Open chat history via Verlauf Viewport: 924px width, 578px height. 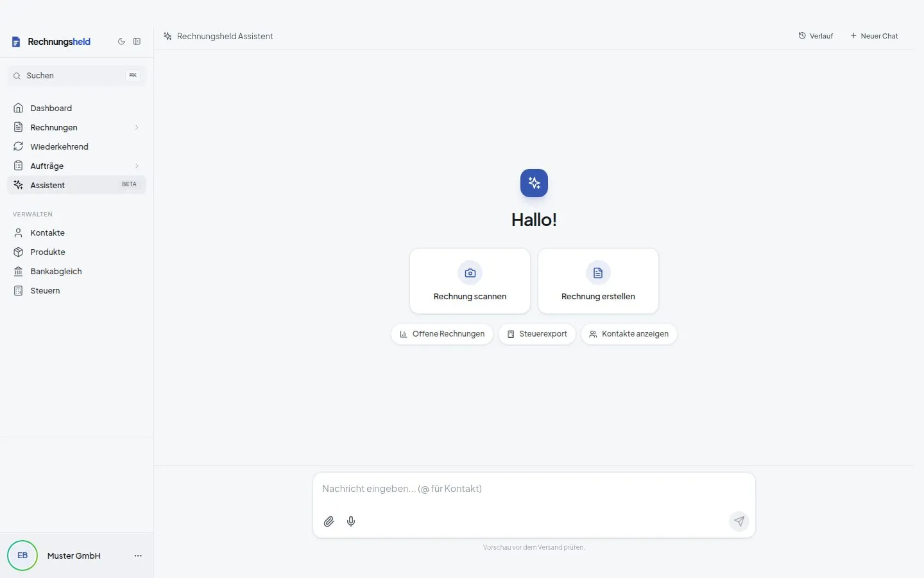tap(816, 36)
